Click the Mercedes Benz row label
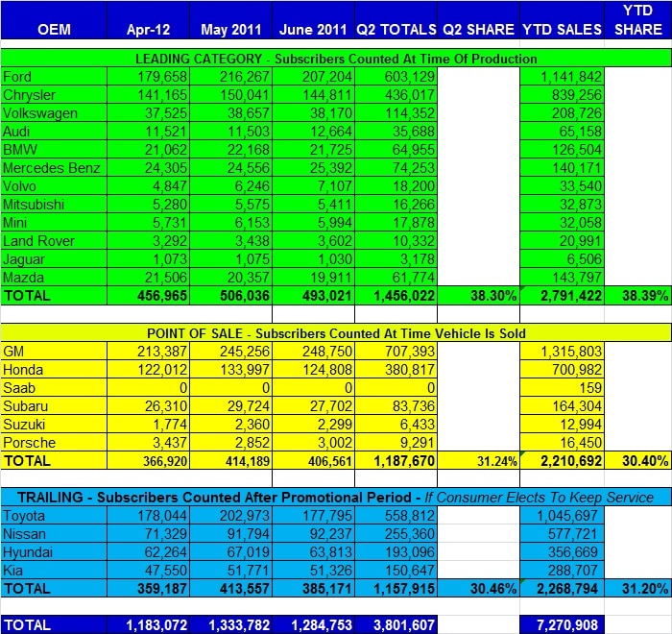Viewport: 672px width, 634px height. click(x=52, y=168)
